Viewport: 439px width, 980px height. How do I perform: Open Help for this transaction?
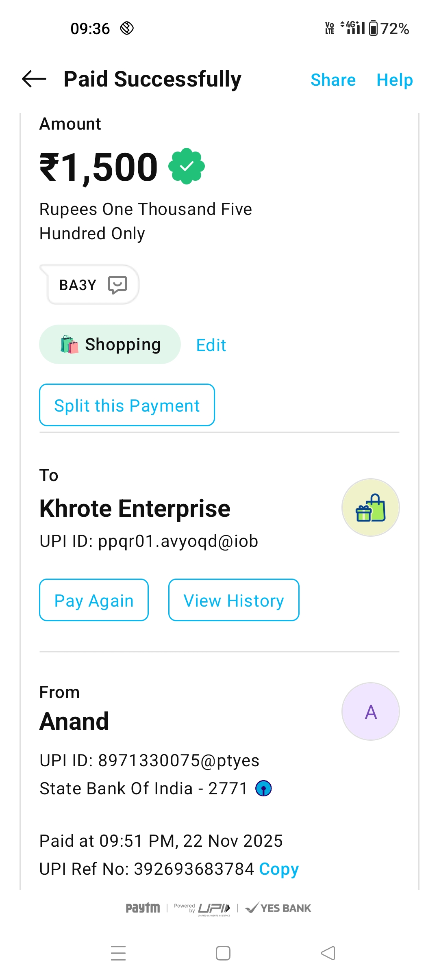point(394,80)
